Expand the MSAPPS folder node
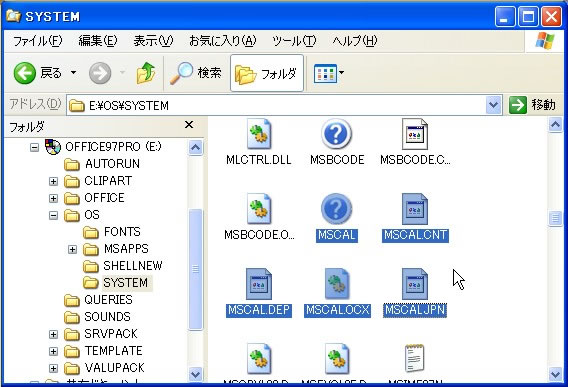 (72, 249)
